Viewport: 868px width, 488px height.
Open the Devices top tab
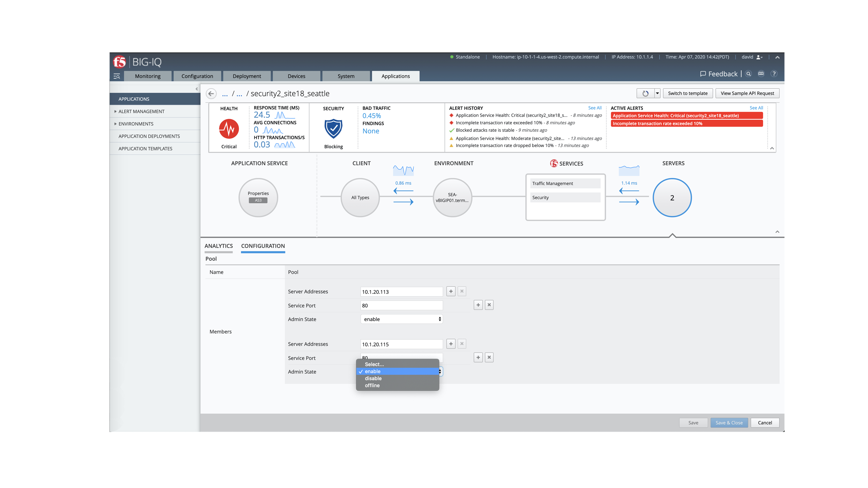[296, 76]
